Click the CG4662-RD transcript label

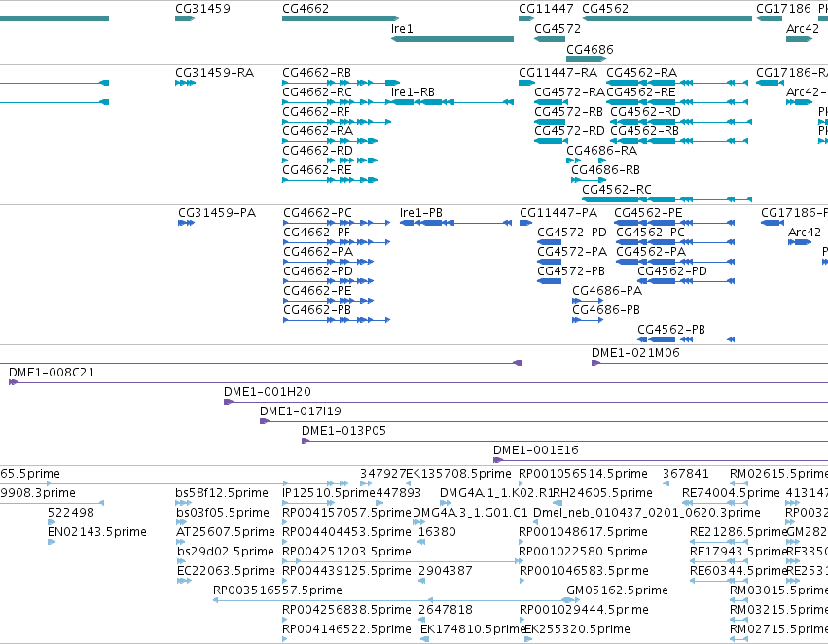(x=317, y=151)
